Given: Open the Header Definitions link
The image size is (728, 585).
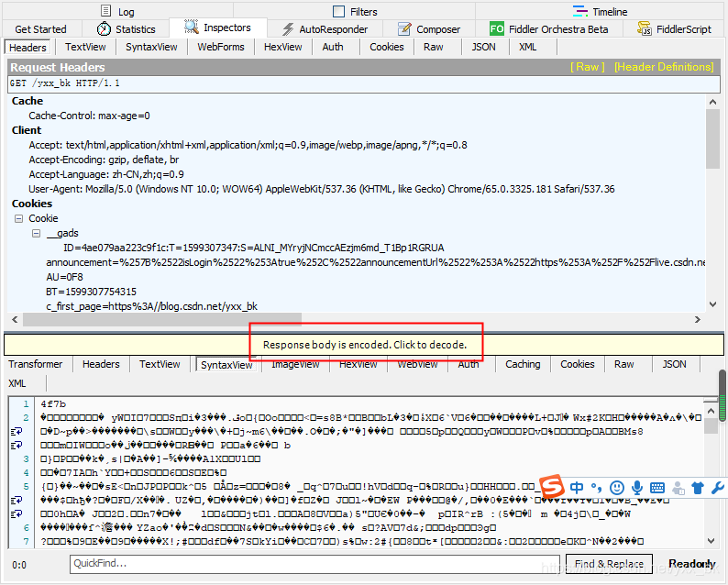Looking at the screenshot, I should coord(664,67).
